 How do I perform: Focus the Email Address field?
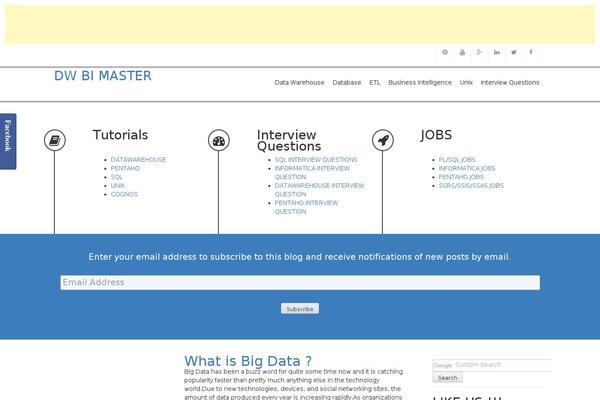click(x=300, y=282)
